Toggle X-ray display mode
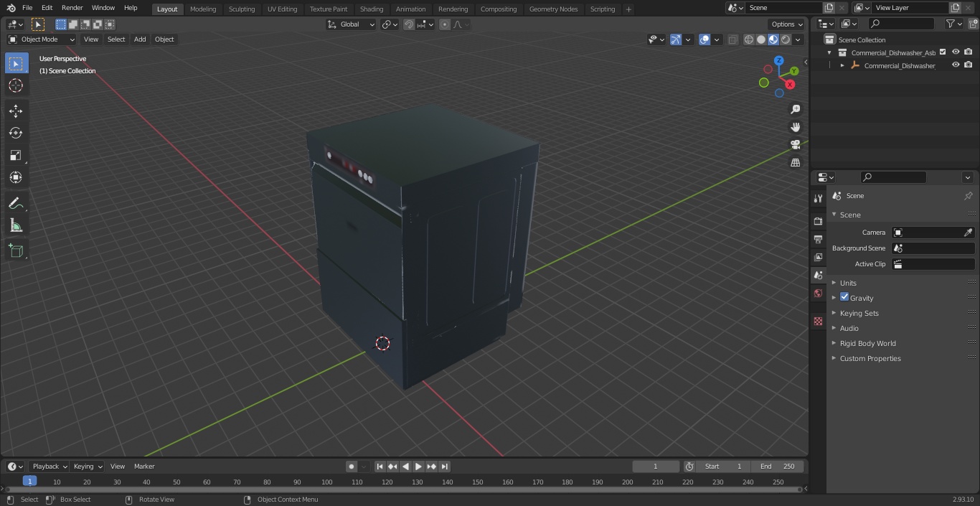Viewport: 980px width, 506px height. point(732,39)
